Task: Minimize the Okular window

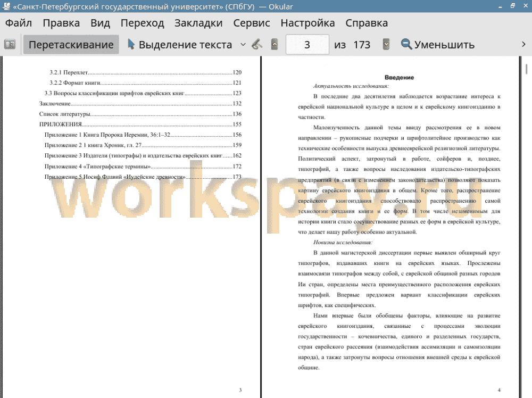Action: (500, 6)
